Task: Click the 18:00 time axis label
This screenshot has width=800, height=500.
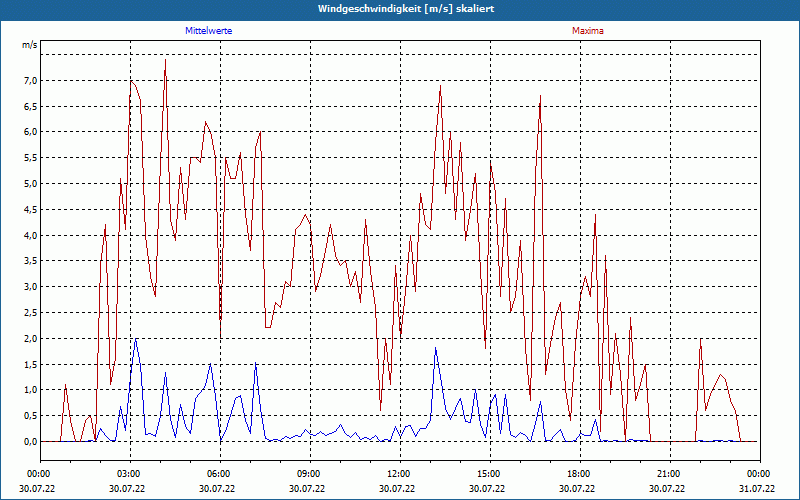Action: 578,474
